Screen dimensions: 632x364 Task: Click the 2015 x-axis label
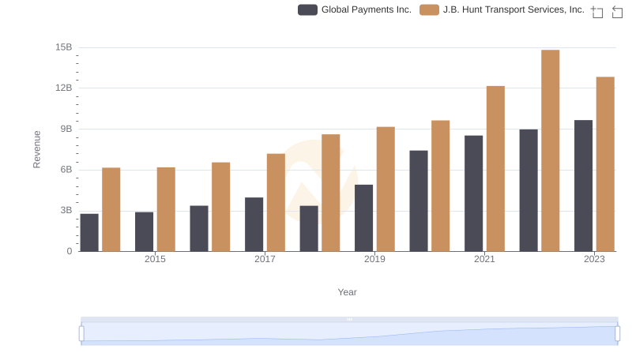pyautogui.click(x=155, y=259)
